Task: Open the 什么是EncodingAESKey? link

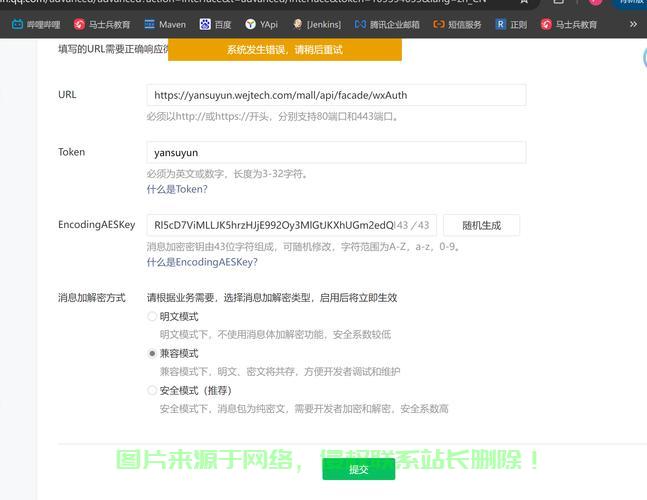Action: click(202, 262)
